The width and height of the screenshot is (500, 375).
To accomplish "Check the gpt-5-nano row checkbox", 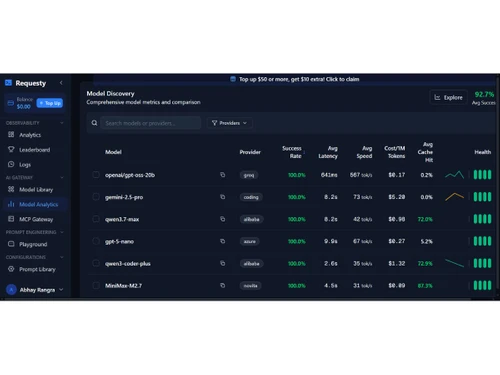I will pos(96,241).
